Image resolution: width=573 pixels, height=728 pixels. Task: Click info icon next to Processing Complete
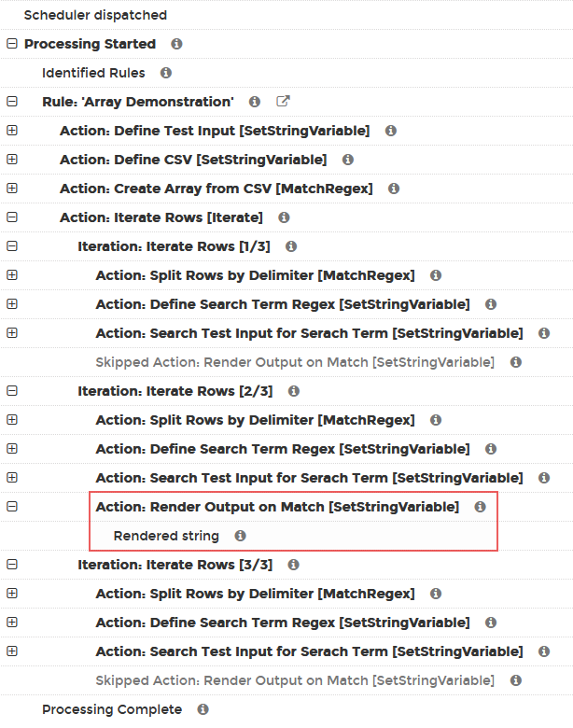[x=203, y=709]
